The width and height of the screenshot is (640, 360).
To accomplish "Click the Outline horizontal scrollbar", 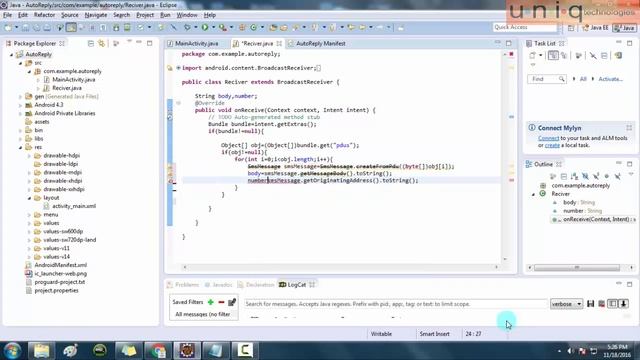I will pyautogui.click(x=577, y=268).
